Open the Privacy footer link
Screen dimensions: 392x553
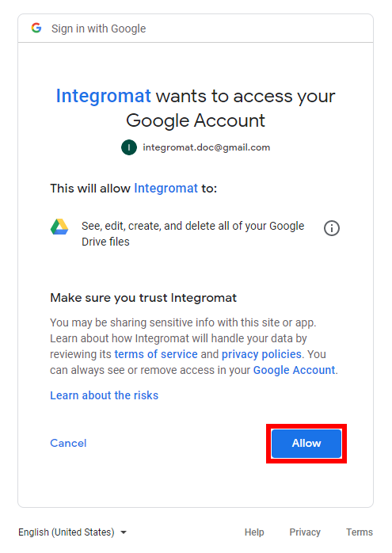click(305, 532)
